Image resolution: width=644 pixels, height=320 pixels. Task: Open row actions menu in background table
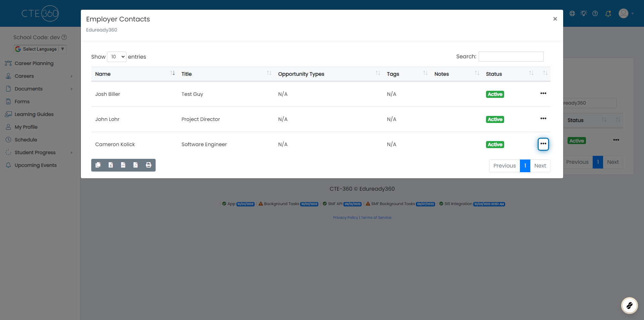pyautogui.click(x=616, y=140)
